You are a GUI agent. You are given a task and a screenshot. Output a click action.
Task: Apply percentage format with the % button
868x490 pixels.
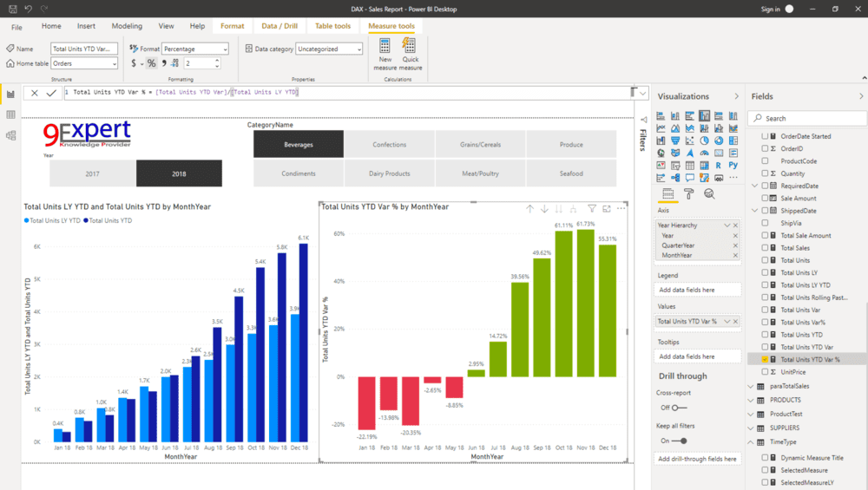[x=151, y=63]
